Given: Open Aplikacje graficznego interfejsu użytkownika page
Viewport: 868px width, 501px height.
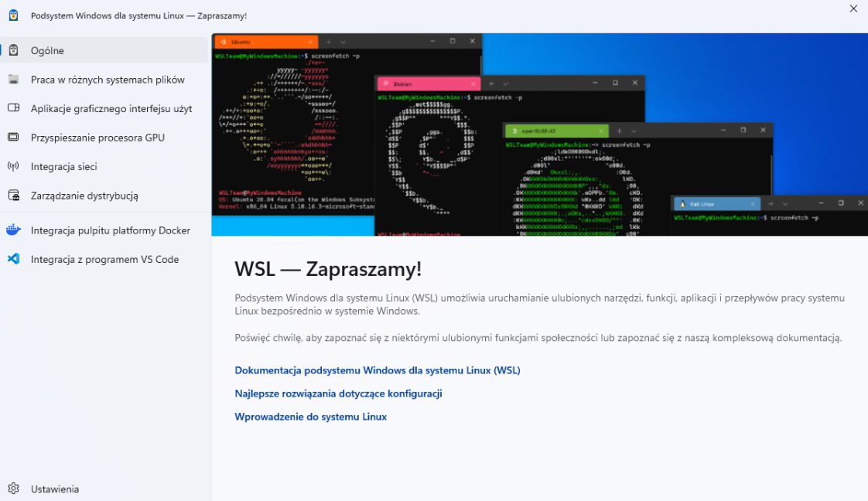Looking at the screenshot, I should pos(104,108).
